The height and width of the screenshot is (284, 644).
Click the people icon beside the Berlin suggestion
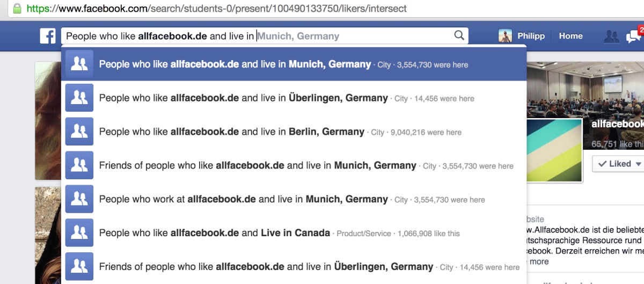point(79,132)
